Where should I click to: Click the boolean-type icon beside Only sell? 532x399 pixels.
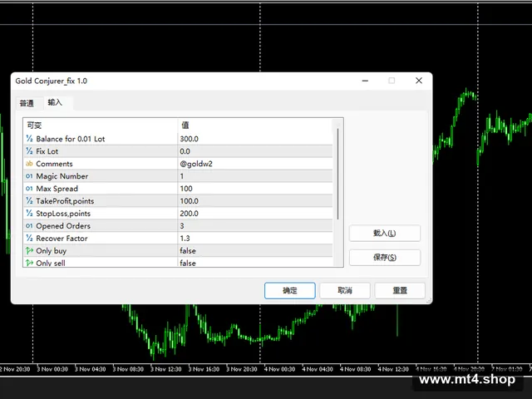pyautogui.click(x=29, y=263)
